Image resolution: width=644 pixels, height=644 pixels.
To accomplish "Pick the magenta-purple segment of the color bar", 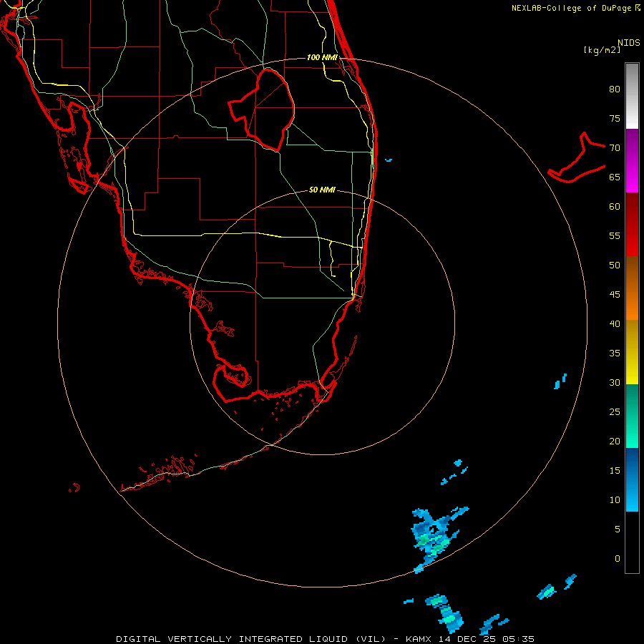I will [632, 160].
